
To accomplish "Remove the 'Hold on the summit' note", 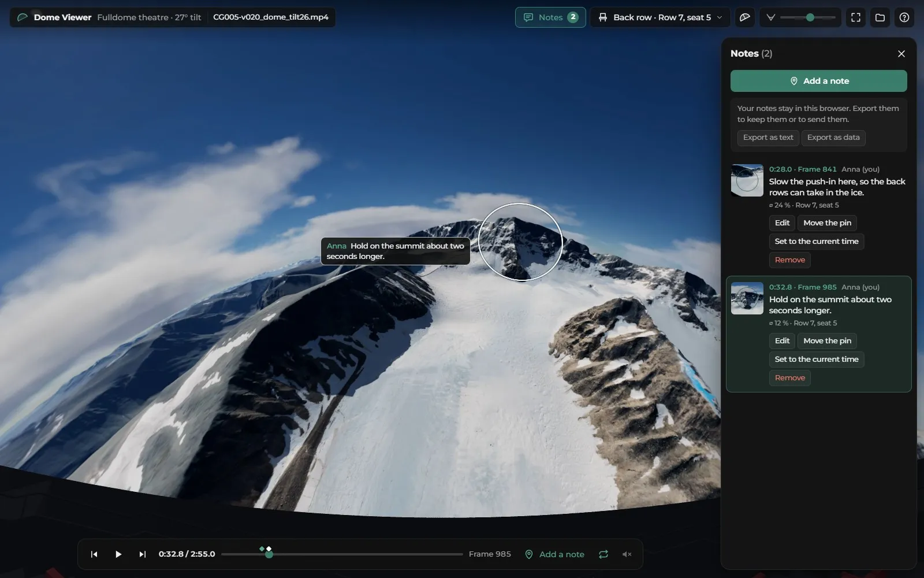I will point(789,378).
